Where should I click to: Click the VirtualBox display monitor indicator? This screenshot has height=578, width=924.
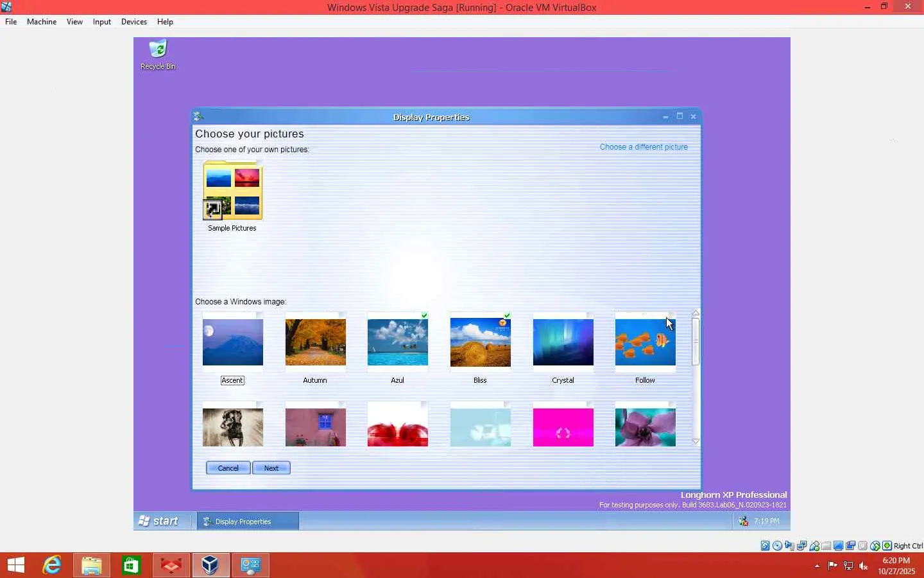pyautogui.click(x=838, y=546)
